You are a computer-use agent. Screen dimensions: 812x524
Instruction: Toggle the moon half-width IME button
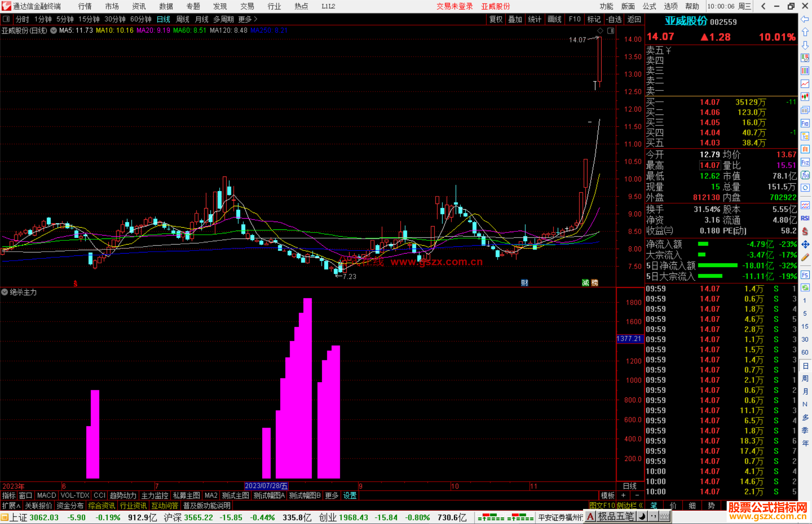642,517
